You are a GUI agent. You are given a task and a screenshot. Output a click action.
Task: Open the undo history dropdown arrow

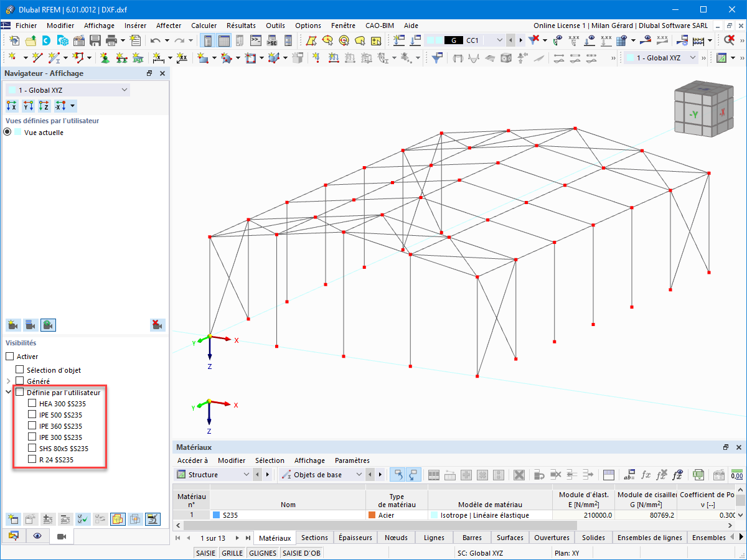167,40
